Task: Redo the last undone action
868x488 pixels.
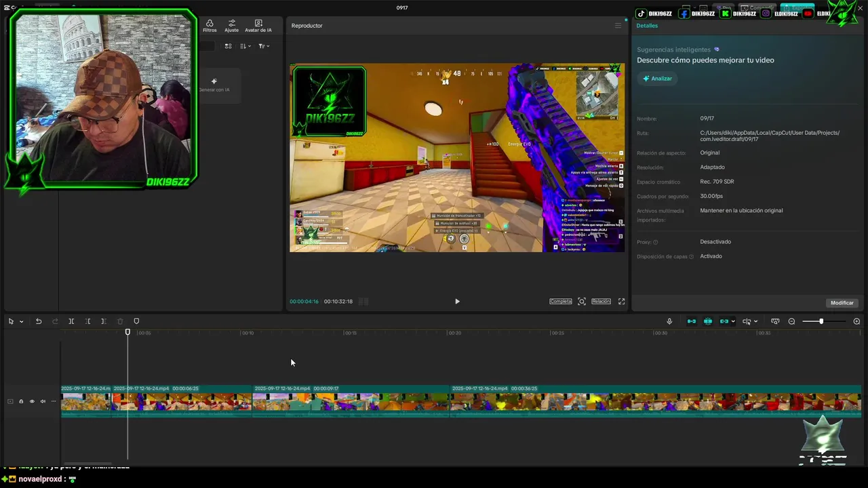Action: 55,321
